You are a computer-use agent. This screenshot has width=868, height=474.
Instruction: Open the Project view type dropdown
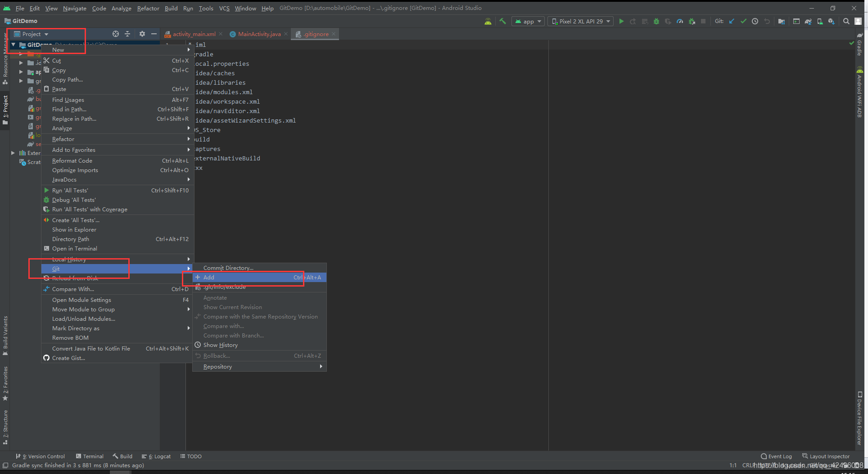[x=31, y=34]
